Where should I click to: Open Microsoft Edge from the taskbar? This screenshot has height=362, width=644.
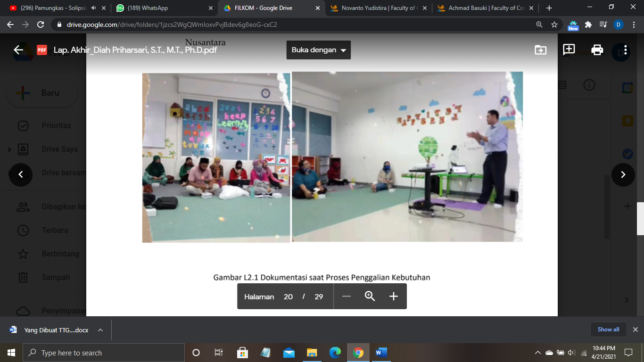335,353
